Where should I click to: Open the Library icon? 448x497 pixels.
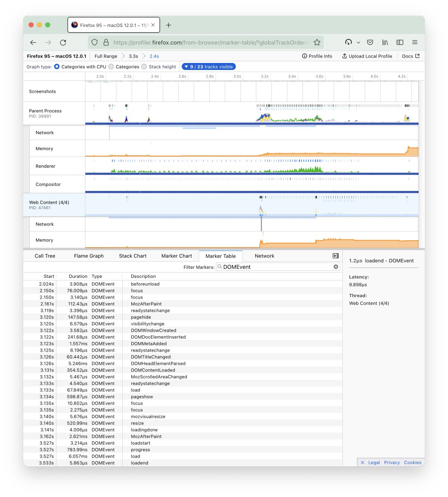[385, 42]
